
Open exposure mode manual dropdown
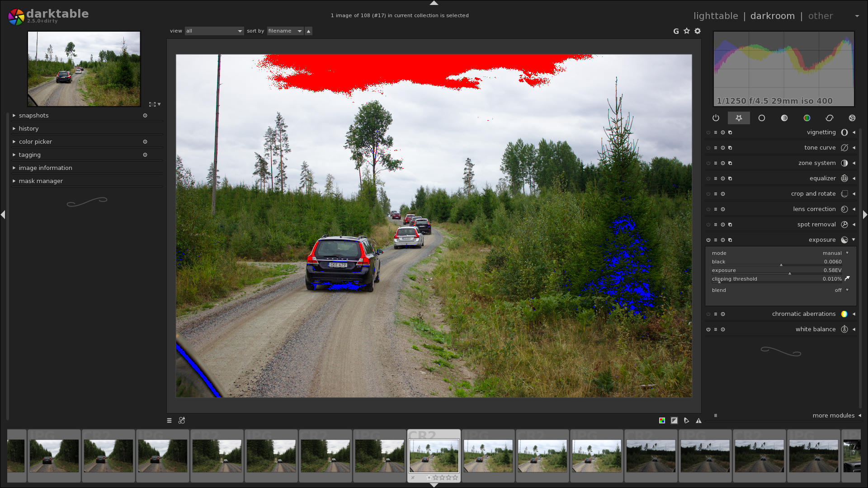780,253
